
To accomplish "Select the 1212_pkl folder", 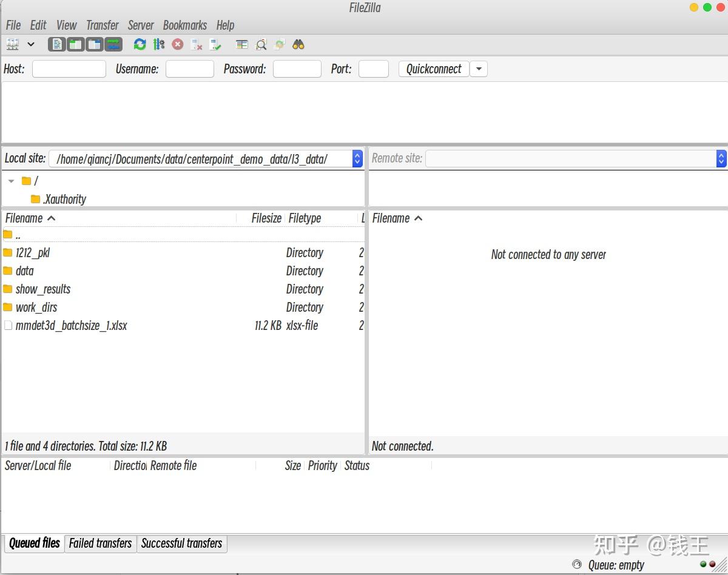I will point(183,253).
